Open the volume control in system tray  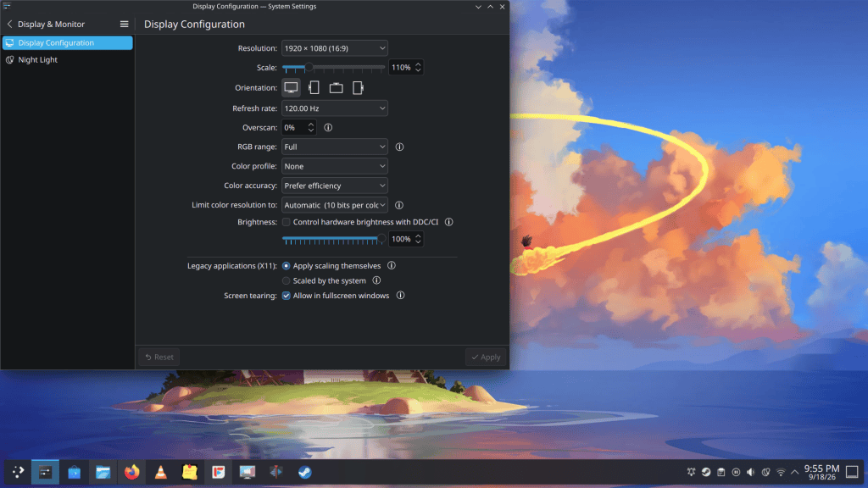pyautogui.click(x=751, y=472)
